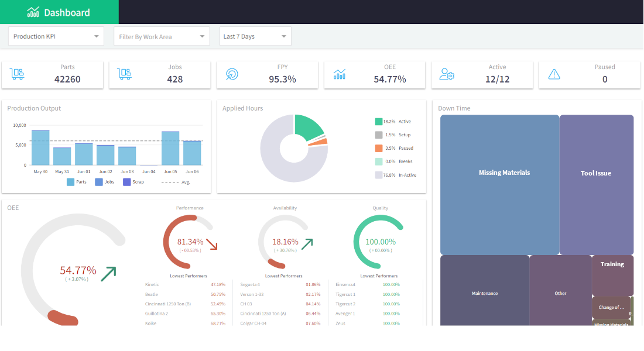Click the line-chart icon on the OEE card
Viewport: 644px width, 351px height.
pos(340,74)
